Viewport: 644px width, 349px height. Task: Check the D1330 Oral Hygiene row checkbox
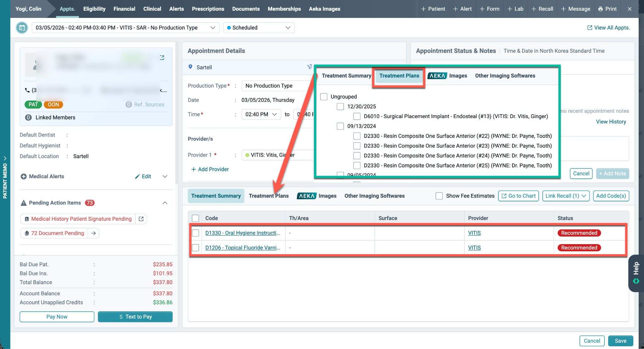click(x=196, y=233)
